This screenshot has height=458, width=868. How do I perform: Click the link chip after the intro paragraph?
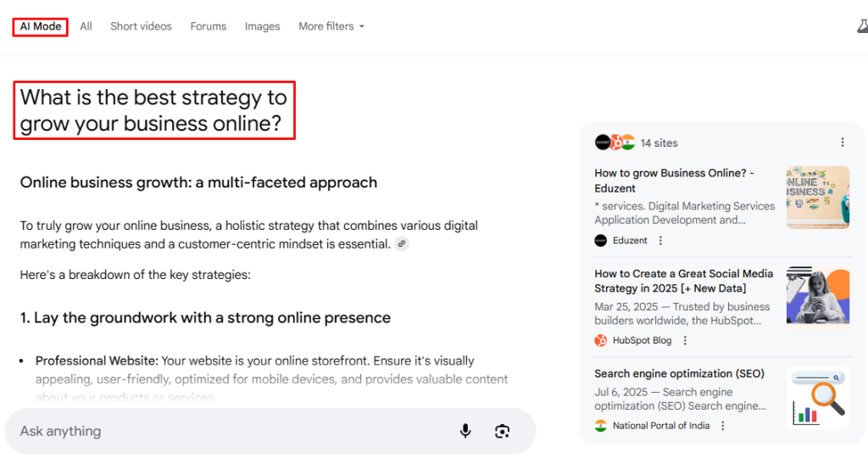point(402,243)
